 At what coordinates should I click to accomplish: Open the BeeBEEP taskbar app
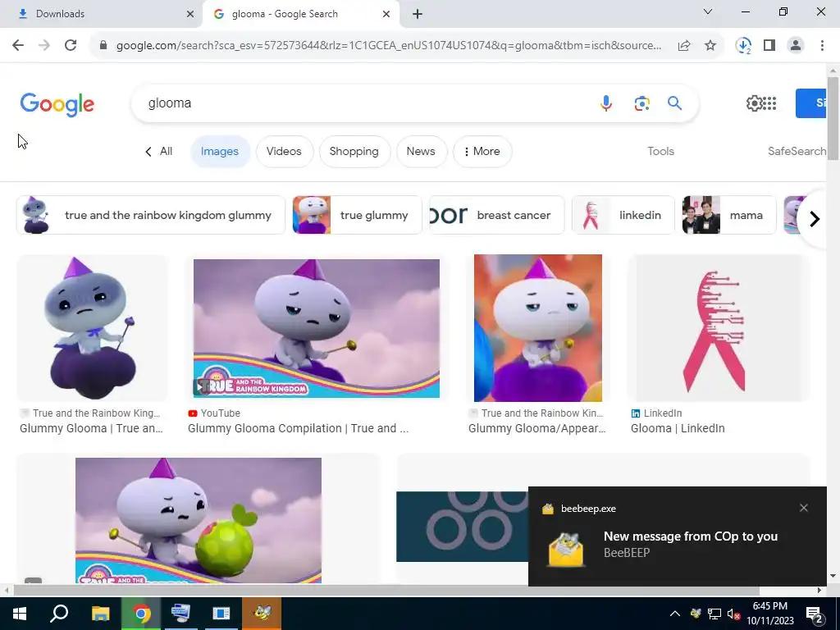pyautogui.click(x=262, y=614)
